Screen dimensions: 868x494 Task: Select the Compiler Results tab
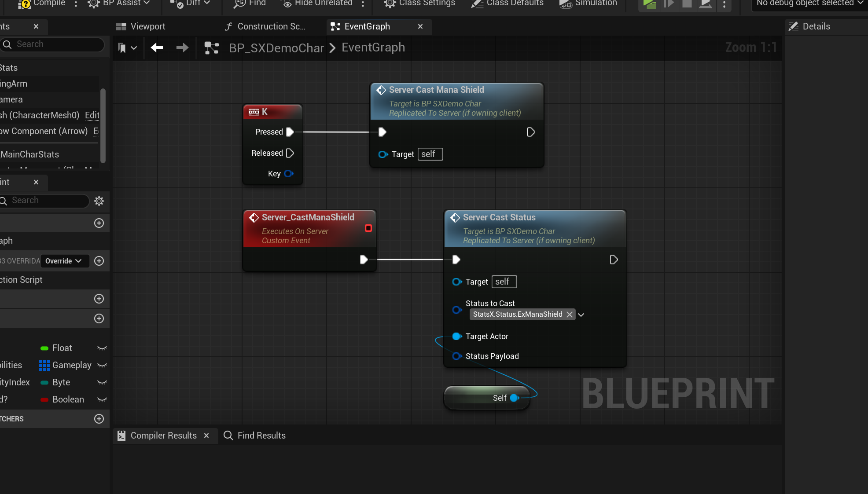[x=163, y=435]
